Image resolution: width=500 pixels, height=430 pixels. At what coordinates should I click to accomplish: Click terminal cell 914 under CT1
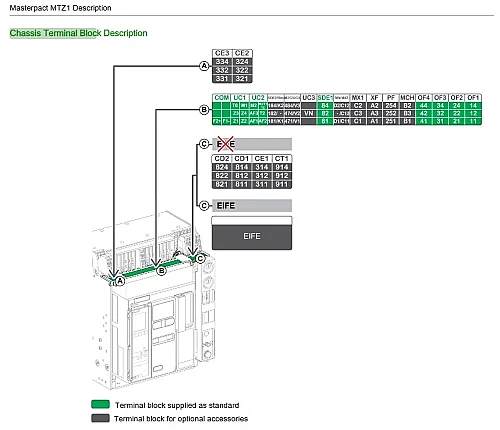[x=282, y=167]
